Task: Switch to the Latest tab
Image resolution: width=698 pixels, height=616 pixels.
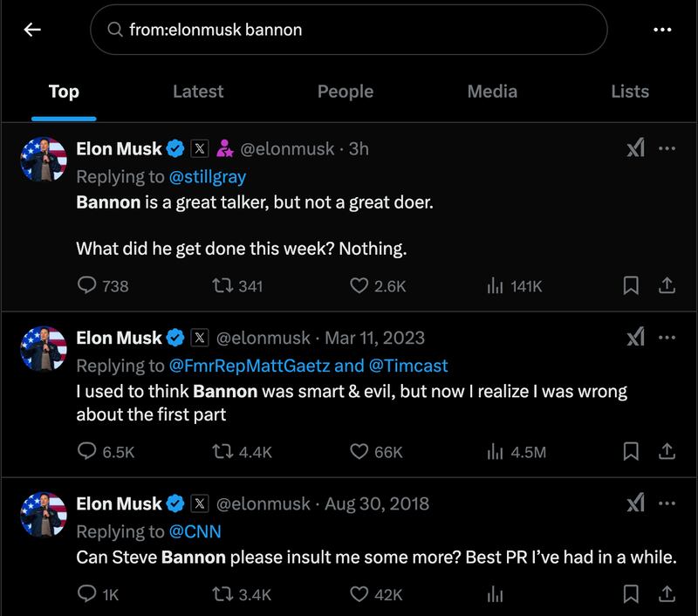Action: pyautogui.click(x=198, y=92)
